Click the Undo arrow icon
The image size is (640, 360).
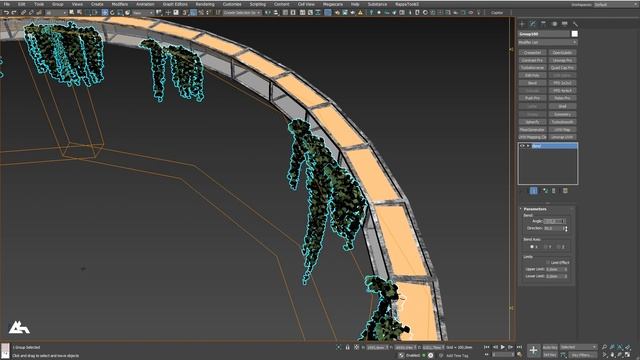[6, 13]
